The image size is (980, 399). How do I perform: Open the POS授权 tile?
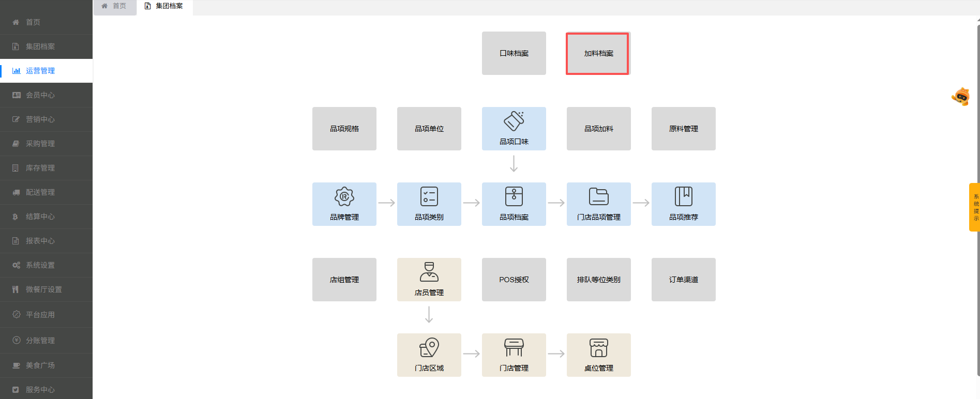click(x=514, y=280)
